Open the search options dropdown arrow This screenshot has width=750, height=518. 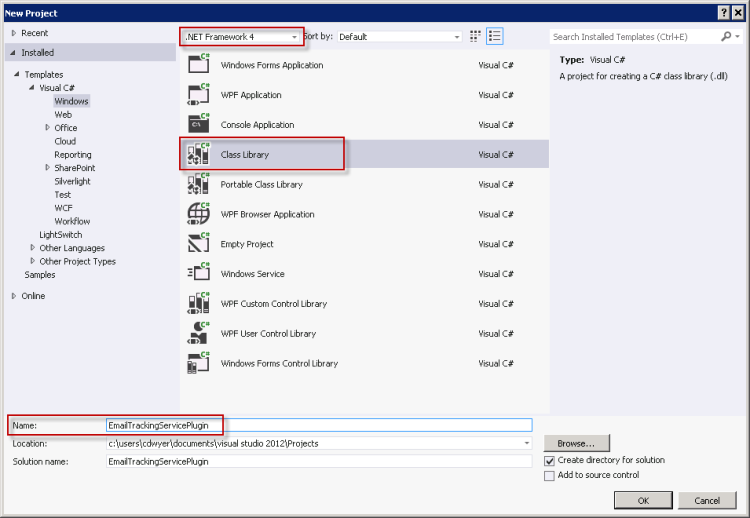(738, 37)
